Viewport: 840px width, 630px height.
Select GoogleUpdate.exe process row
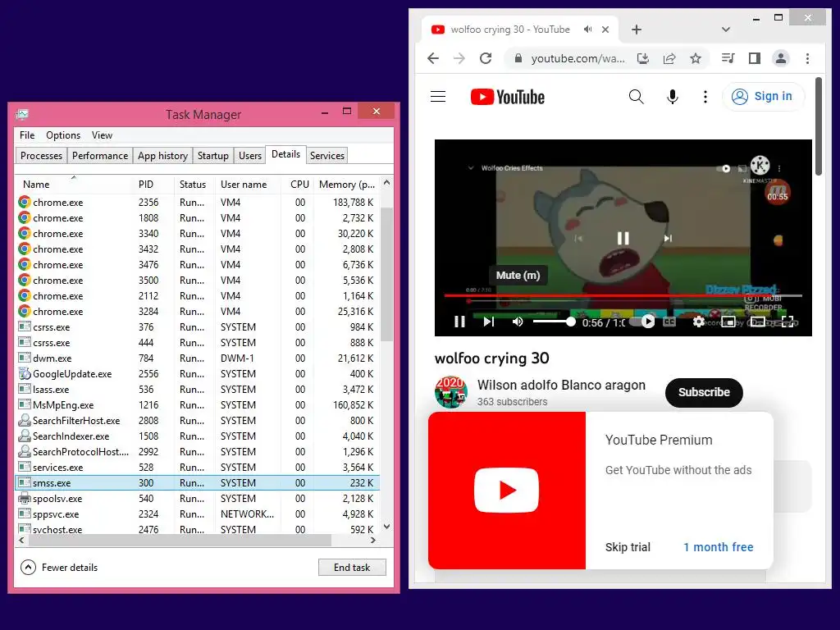coord(197,374)
